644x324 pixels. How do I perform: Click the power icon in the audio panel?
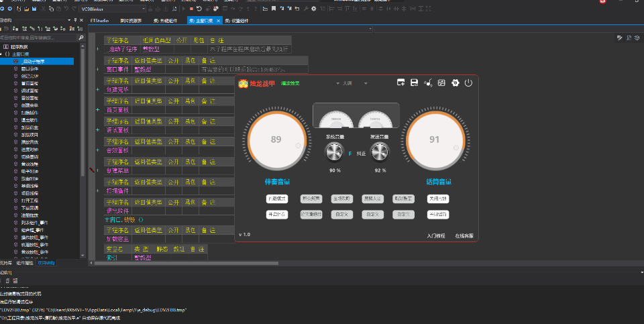[x=468, y=83]
